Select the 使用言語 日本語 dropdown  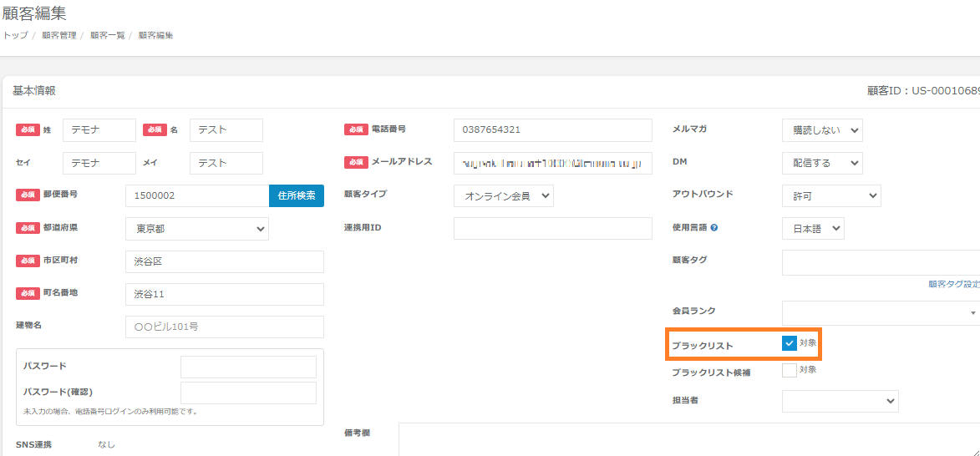[813, 229]
